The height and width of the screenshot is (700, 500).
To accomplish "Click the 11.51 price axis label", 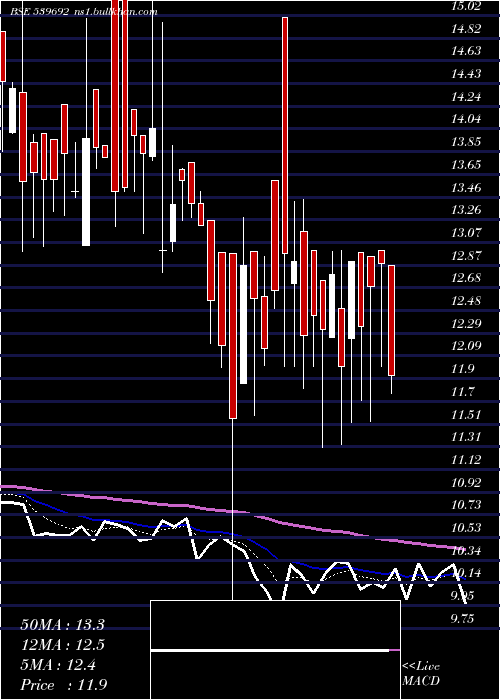I will (x=466, y=414).
